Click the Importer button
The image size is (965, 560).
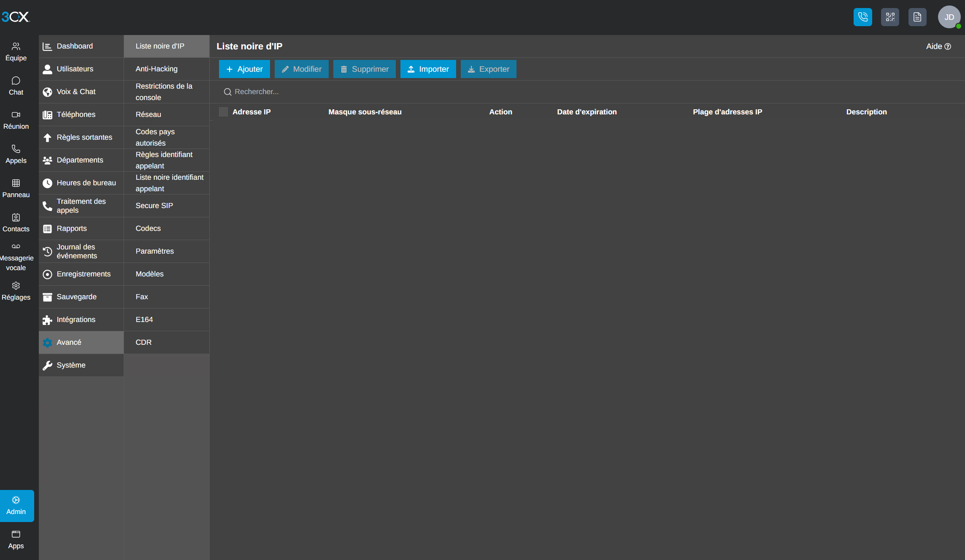click(x=428, y=69)
